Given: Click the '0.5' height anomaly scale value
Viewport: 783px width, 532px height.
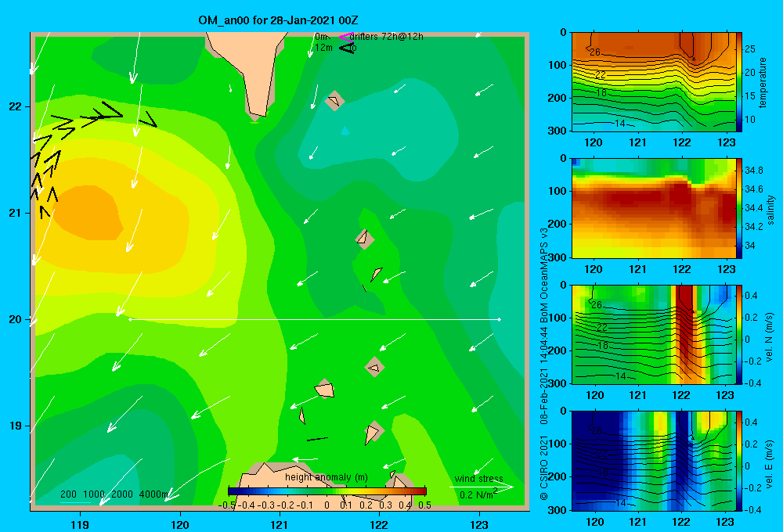Looking at the screenshot, I should click(424, 505).
